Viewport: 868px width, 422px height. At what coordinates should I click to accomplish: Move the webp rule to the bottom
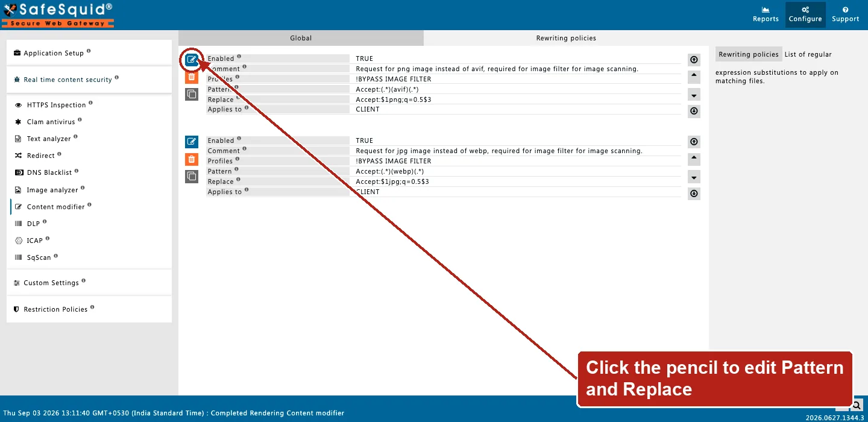point(694,194)
